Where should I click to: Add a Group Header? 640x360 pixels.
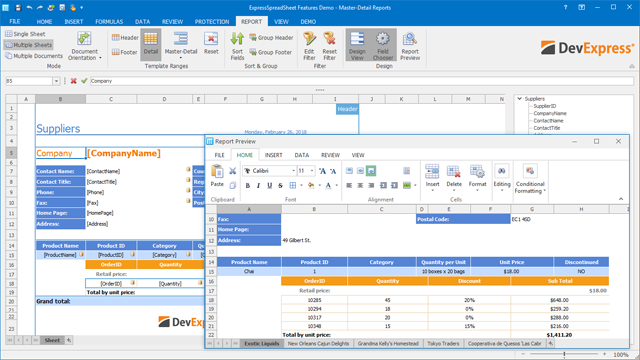coord(271,38)
